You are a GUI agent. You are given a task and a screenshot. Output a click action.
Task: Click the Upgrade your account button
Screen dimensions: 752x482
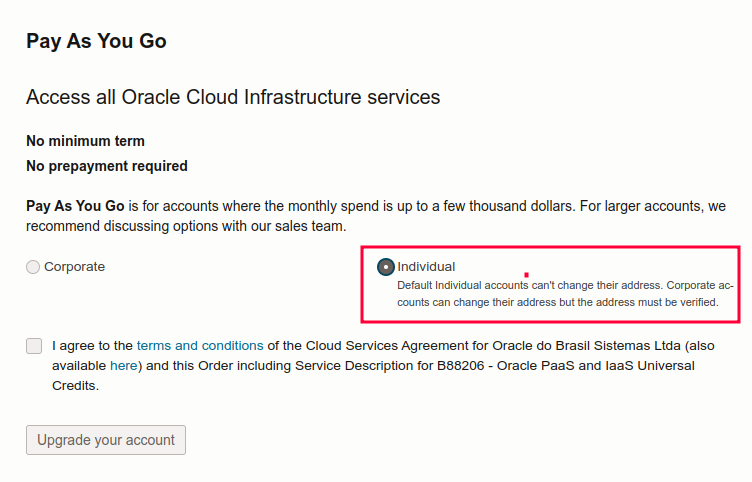coord(106,440)
